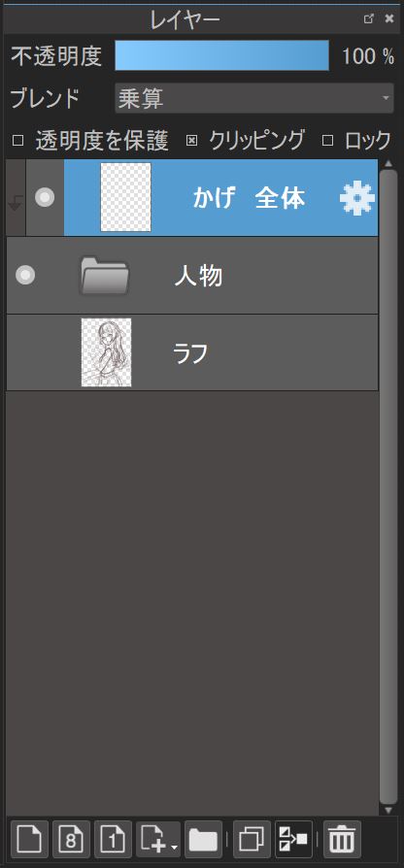Add a new 8-bit layer
The height and width of the screenshot is (868, 404).
click(72, 839)
